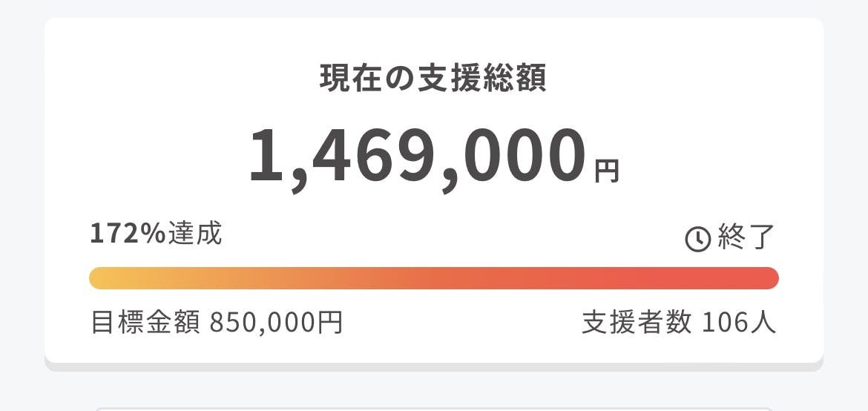Click the 目標金額 label
Image resolution: width=868 pixels, height=411 pixels.
145,323
